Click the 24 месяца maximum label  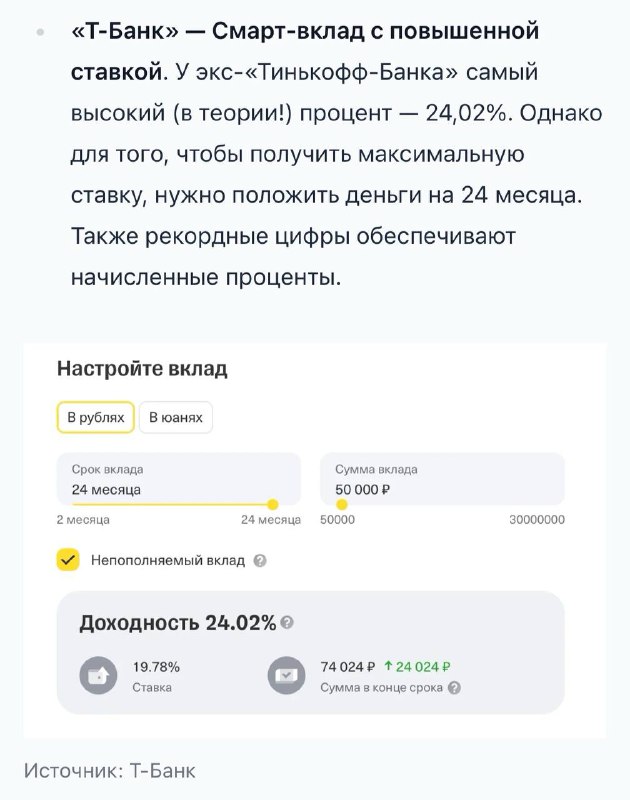[x=271, y=520]
